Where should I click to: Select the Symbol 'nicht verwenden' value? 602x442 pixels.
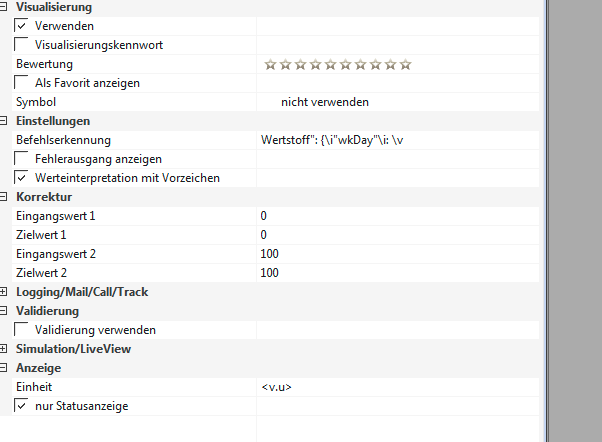pos(325,102)
